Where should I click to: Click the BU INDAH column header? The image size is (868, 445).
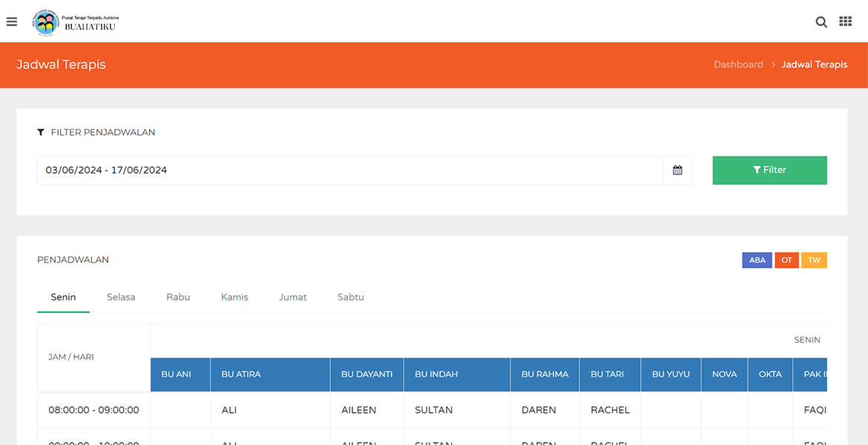coord(456,375)
